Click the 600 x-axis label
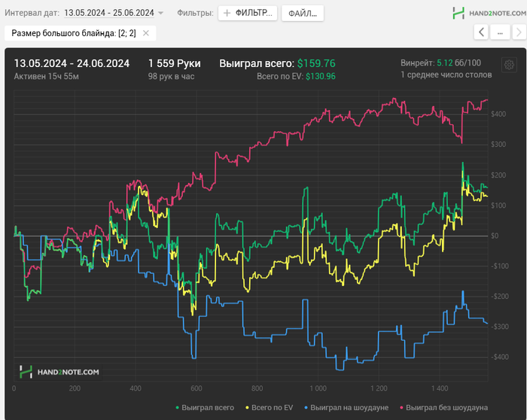This screenshot has width=527, height=420. pyautogui.click(x=196, y=388)
